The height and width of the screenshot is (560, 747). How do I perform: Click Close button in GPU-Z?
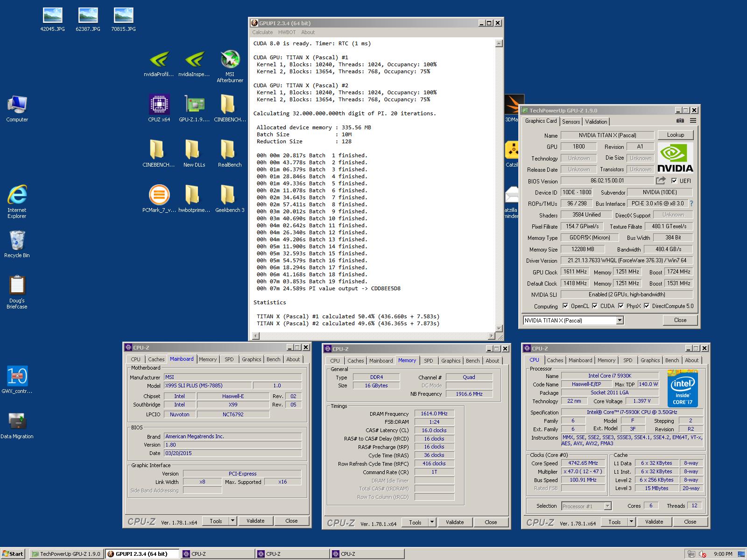coord(680,320)
